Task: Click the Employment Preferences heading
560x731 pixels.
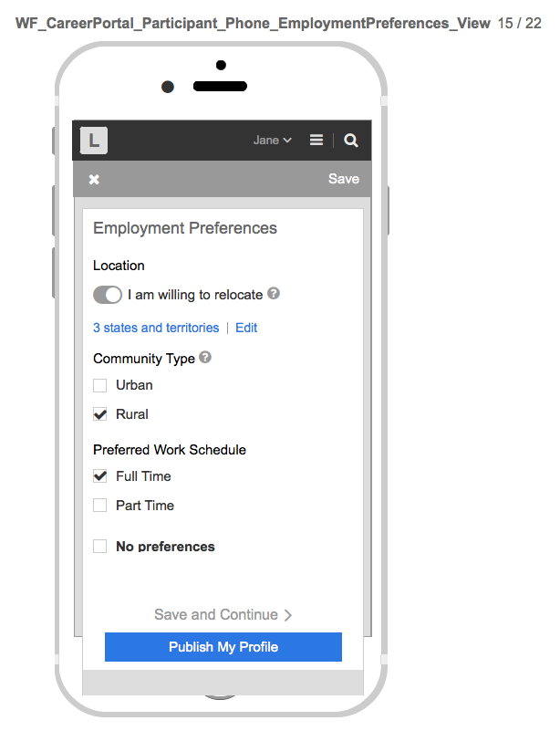Action: pos(185,228)
